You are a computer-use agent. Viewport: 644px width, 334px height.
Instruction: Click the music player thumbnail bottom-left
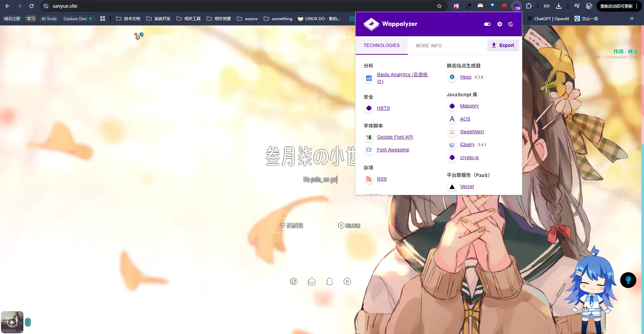(x=12, y=322)
